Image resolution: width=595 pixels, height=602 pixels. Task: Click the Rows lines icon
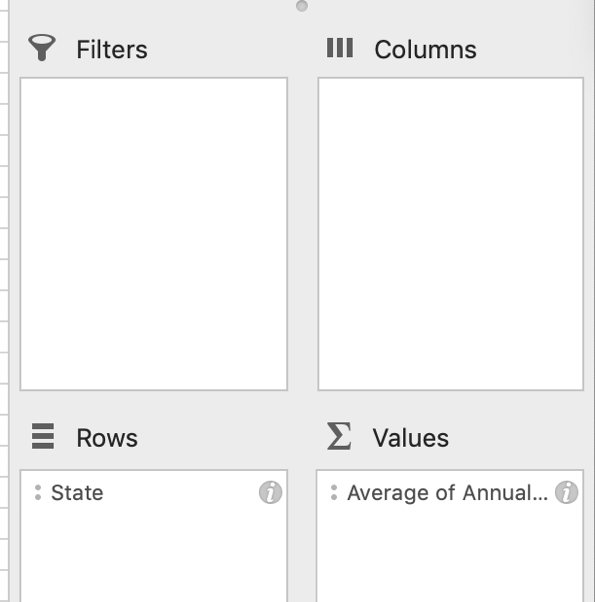tap(43, 436)
